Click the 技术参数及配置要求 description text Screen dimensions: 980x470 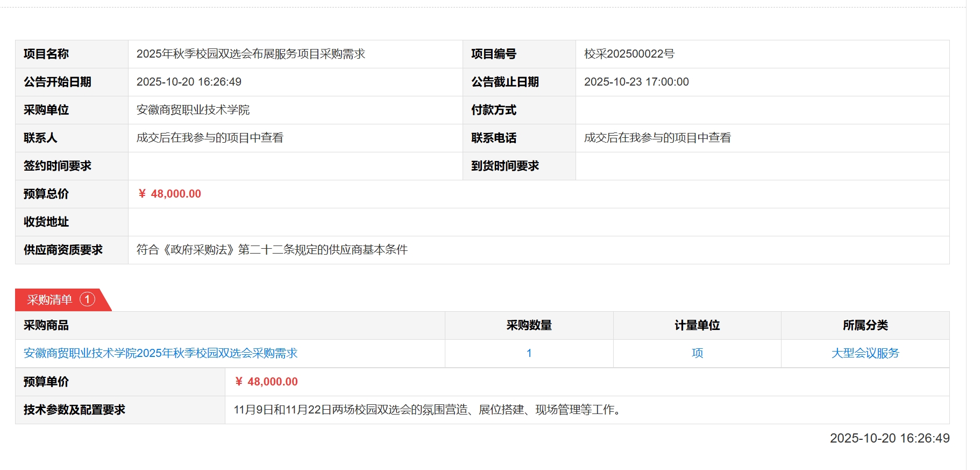click(429, 410)
